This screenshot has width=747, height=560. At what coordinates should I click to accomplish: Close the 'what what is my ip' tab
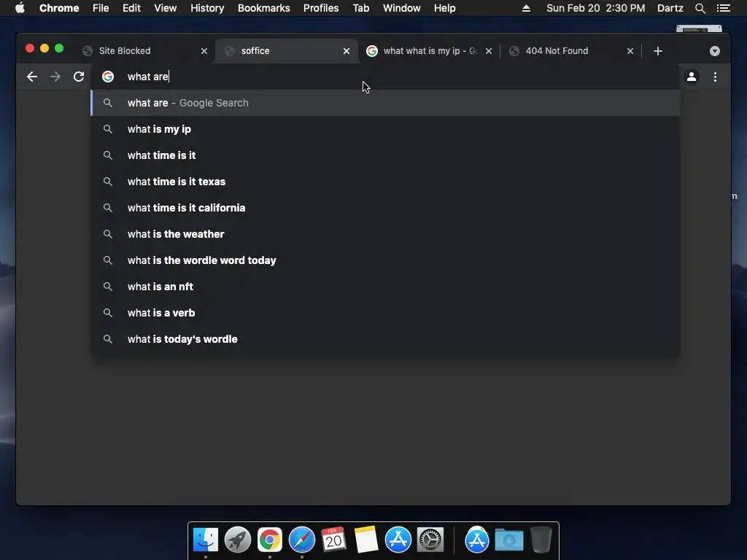pyautogui.click(x=488, y=51)
